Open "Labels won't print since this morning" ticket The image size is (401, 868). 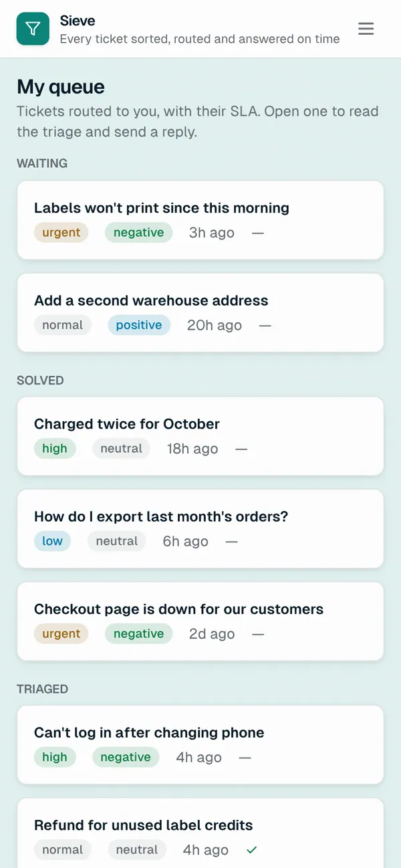pyautogui.click(x=200, y=220)
